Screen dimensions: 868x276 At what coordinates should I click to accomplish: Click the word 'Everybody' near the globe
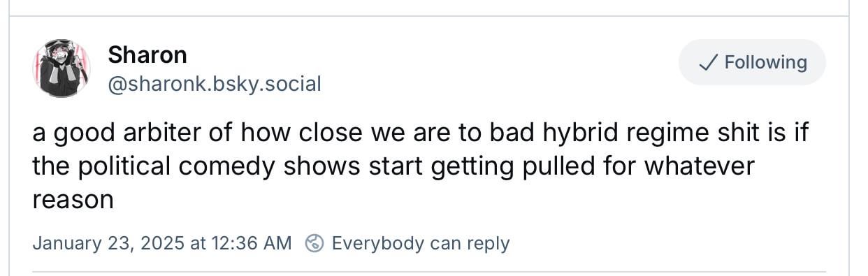[x=377, y=243]
